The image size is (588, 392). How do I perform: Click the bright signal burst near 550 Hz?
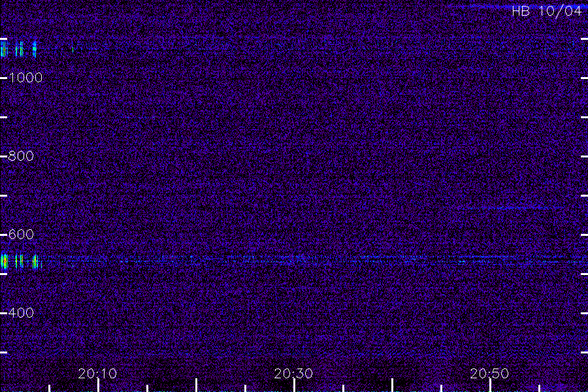click(x=20, y=261)
